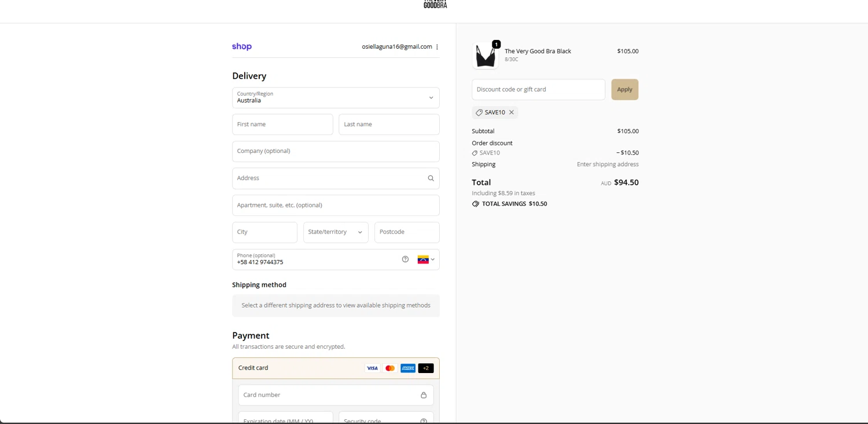The image size is (868, 424).
Task: Click the 'Enter shipping address' text
Action: 608,165
